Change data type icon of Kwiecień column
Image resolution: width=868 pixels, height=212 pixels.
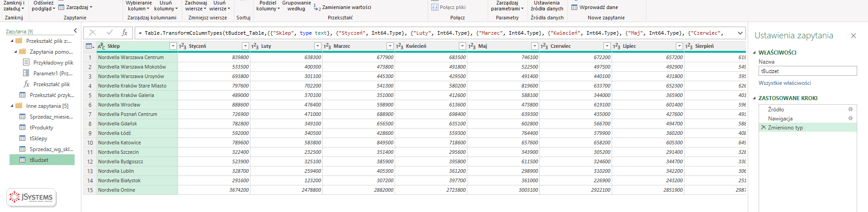tap(400, 46)
